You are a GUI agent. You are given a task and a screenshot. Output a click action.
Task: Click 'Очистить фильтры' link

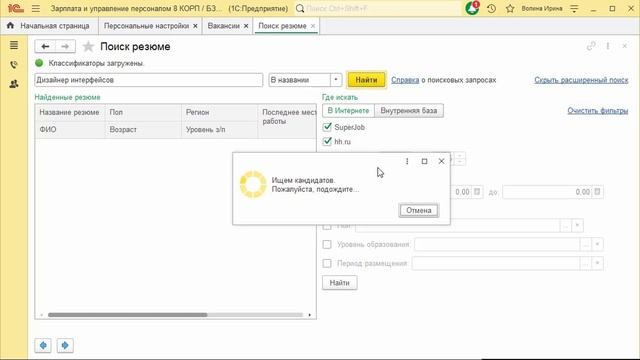pyautogui.click(x=598, y=111)
